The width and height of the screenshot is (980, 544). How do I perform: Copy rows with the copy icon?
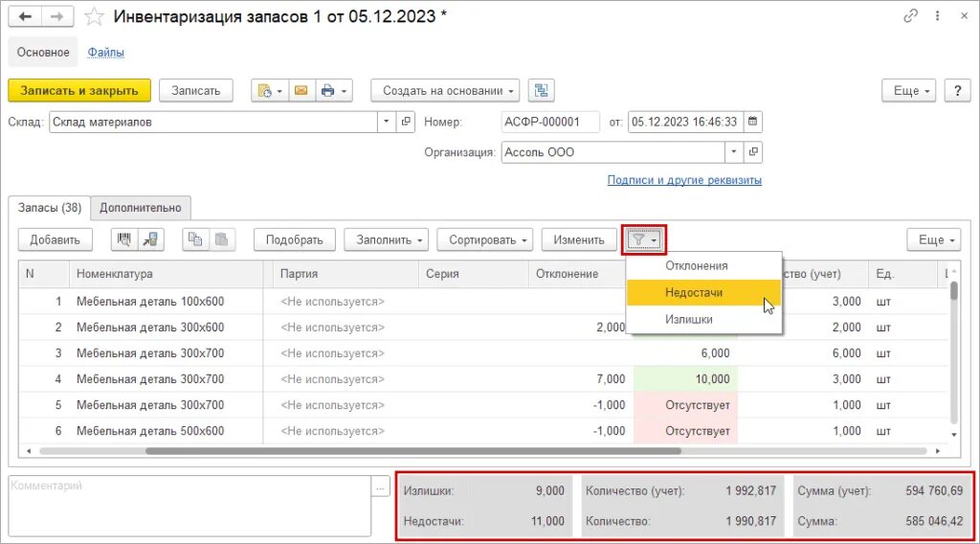click(195, 239)
